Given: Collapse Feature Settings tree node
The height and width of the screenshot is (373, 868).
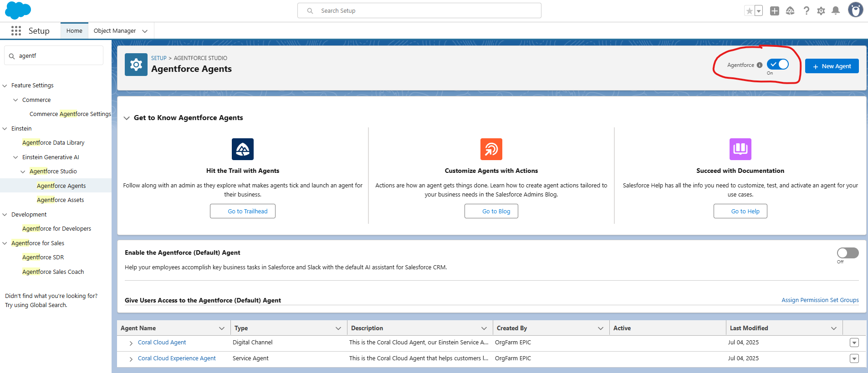Looking at the screenshot, I should (5, 86).
